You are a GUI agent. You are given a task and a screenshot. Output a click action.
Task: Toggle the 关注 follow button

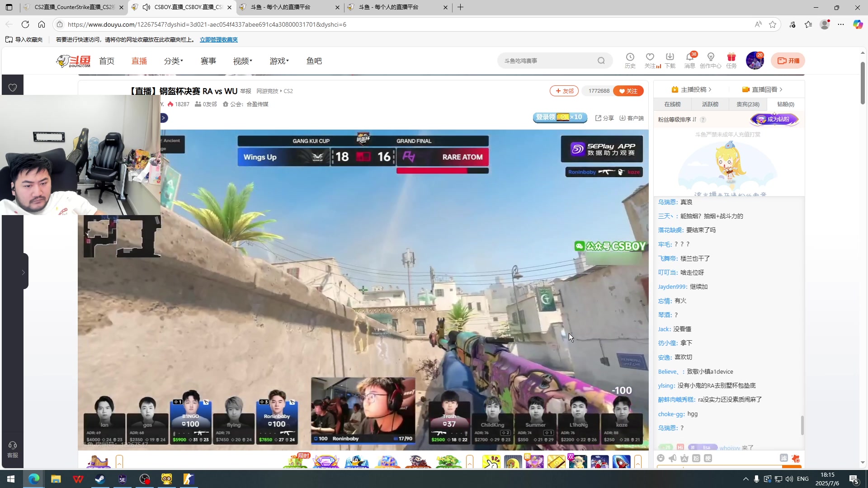coord(628,91)
